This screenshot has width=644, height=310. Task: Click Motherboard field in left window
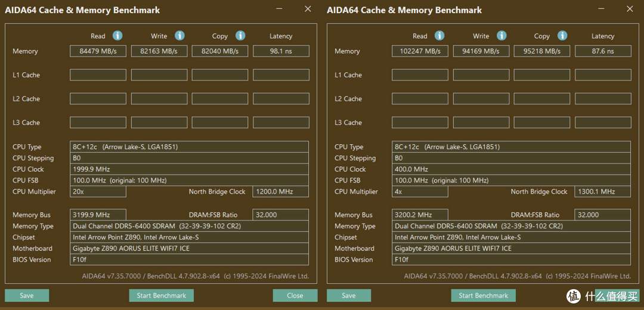pyautogui.click(x=190, y=249)
